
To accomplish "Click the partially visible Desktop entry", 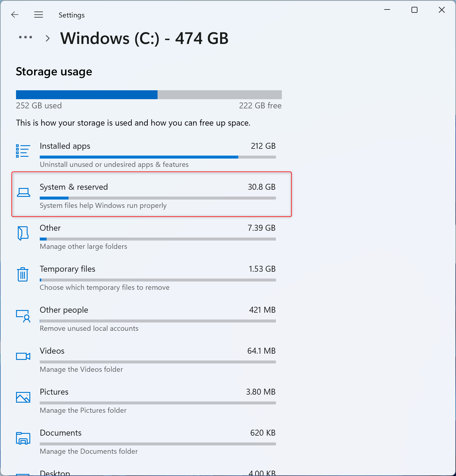I will point(55,472).
